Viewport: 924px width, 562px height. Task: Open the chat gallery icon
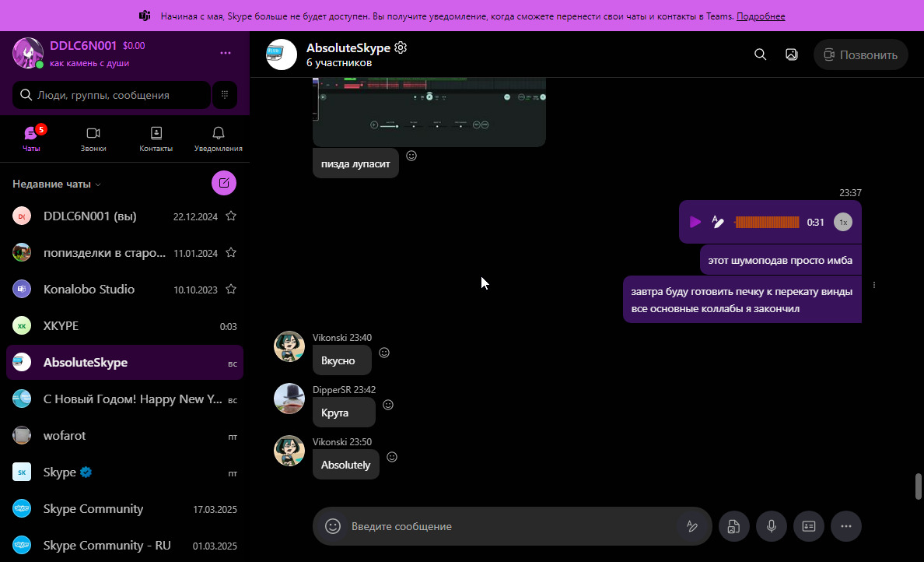[x=792, y=54]
